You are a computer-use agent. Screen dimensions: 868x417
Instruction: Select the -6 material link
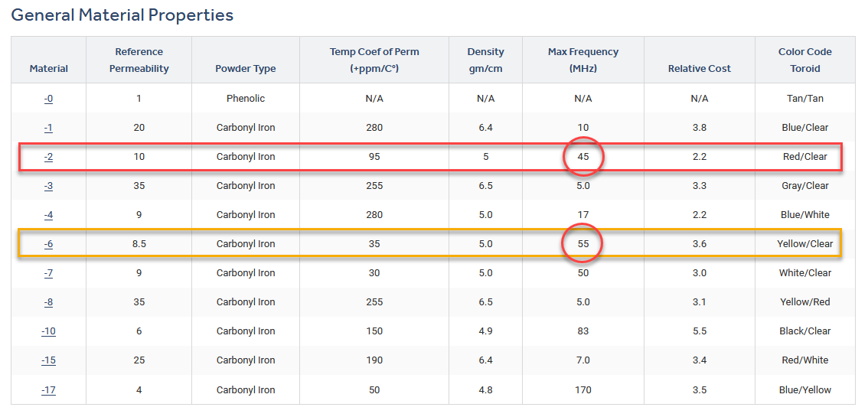click(48, 244)
